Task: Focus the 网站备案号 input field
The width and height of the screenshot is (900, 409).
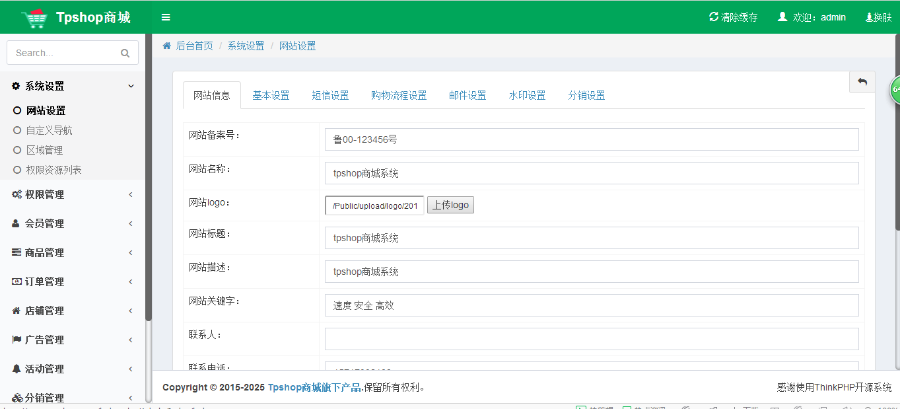Action: [x=592, y=139]
